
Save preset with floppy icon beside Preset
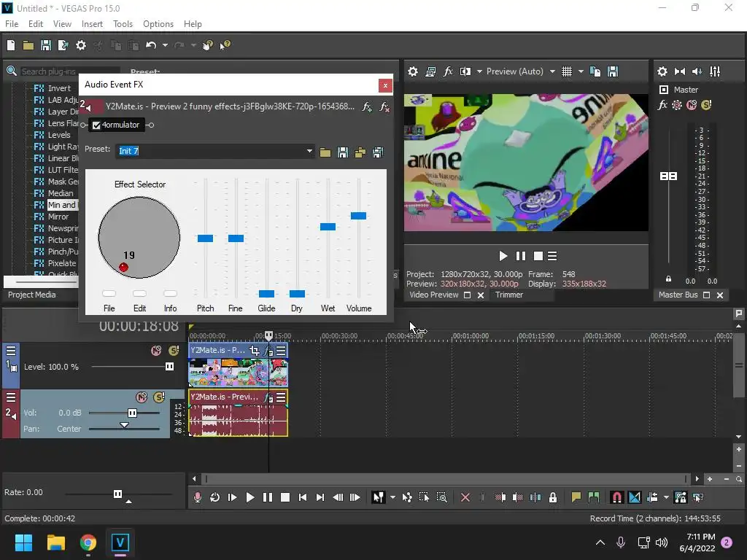tap(343, 152)
